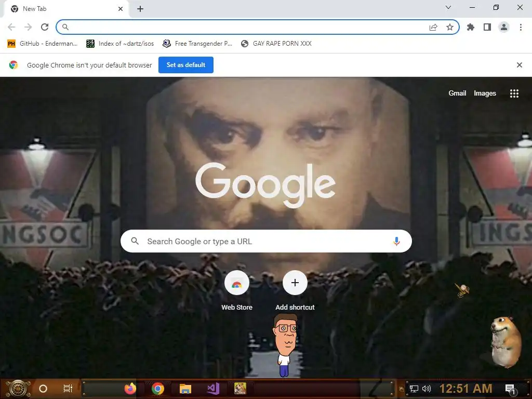Share this page from the address bar
Screen dimensions: 532x399
tap(433, 27)
